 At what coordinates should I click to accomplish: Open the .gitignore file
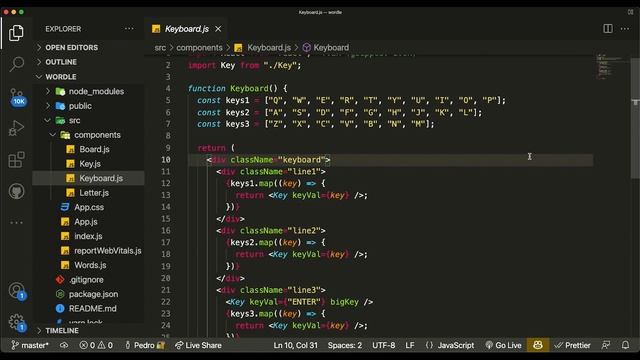[x=88, y=280]
